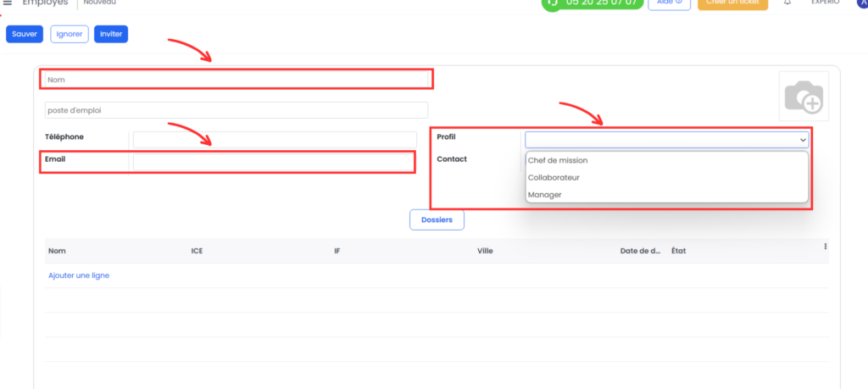Send invitation using Inviter button
Image resolution: width=868 pixels, height=389 pixels.
point(111,34)
